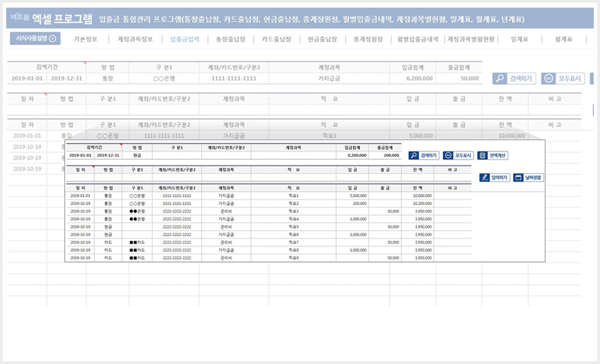The height and width of the screenshot is (364, 600).
Task: Select the 적요6 row cell
Action: coord(294,235)
